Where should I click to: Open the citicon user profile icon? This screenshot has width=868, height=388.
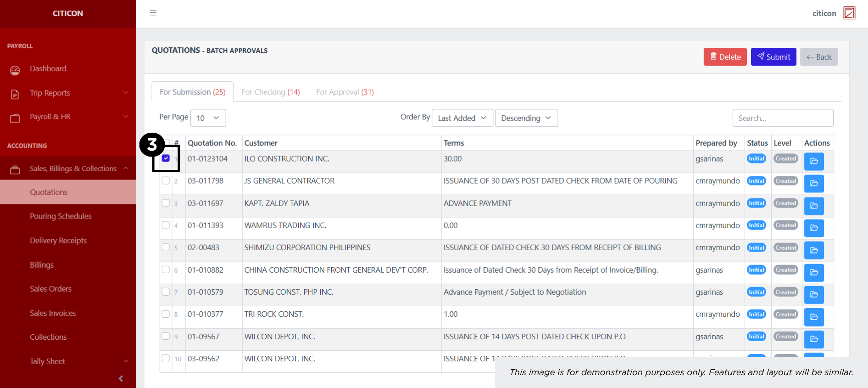(x=849, y=13)
